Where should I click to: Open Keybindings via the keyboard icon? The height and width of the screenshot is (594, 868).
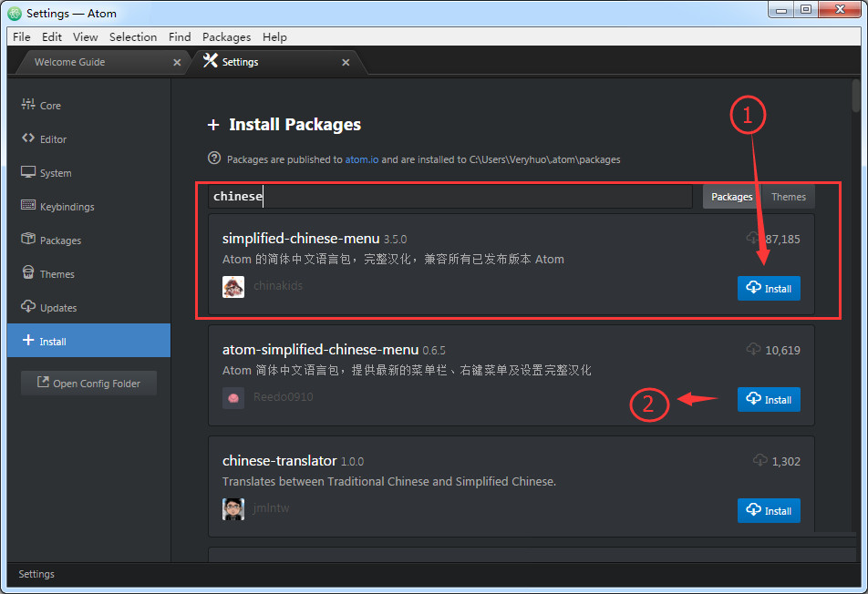28,205
